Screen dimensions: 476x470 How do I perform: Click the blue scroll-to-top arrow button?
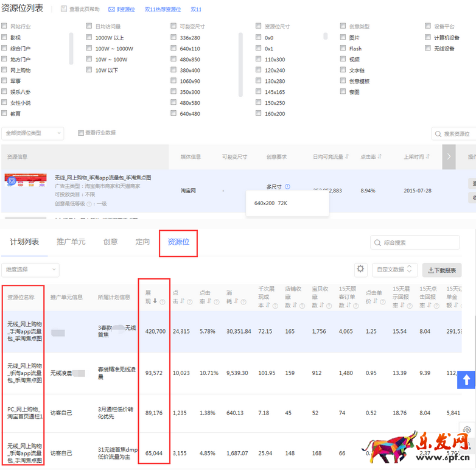point(466,380)
